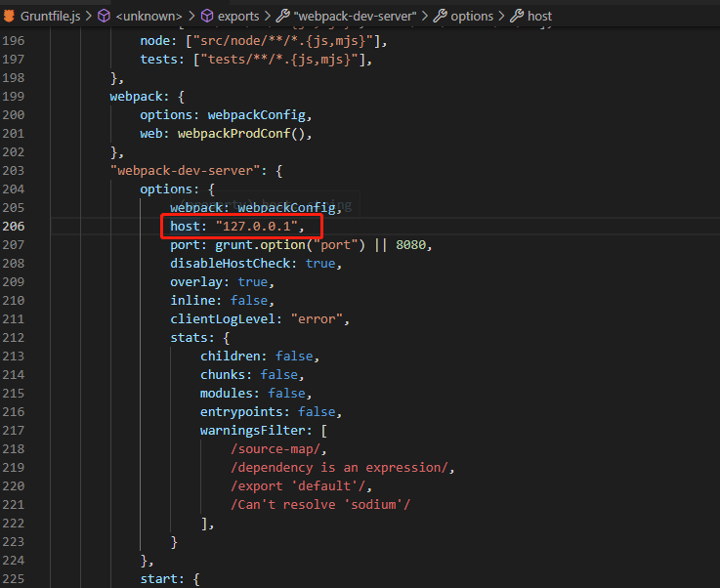Select the options breadcrumb segment
This screenshot has width=720, height=588.
[x=472, y=16]
